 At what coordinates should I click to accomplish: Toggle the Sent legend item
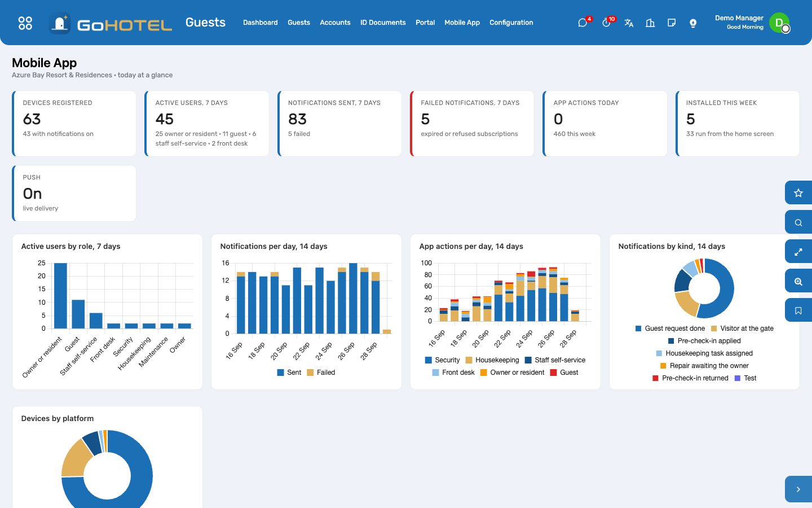289,373
